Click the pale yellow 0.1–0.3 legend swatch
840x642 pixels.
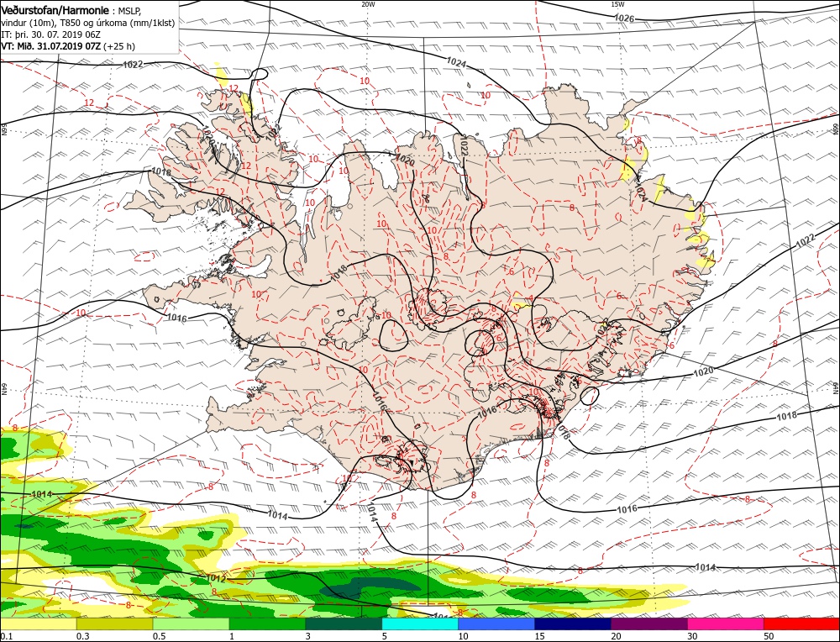click(x=38, y=624)
